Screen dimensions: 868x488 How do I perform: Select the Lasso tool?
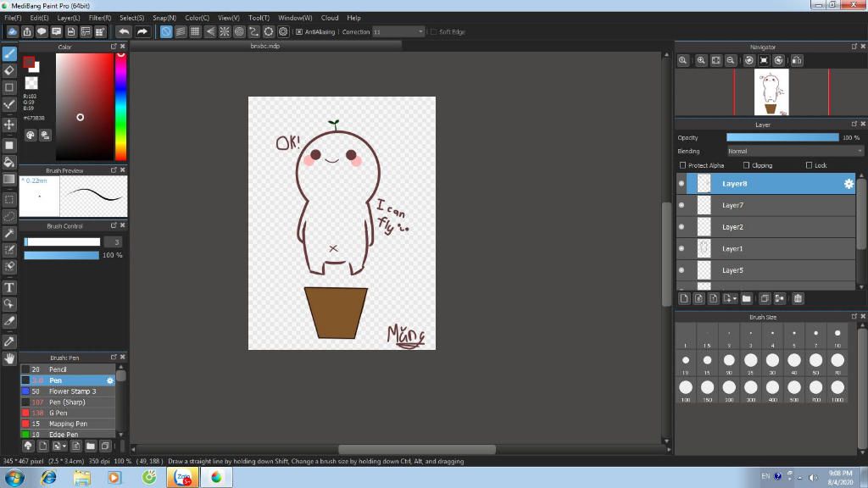coord(9,216)
